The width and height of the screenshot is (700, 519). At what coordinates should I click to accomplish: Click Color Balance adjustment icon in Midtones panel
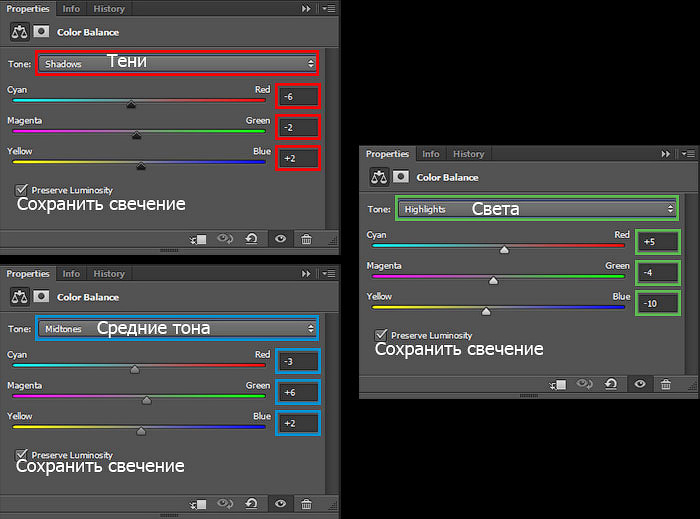[19, 296]
